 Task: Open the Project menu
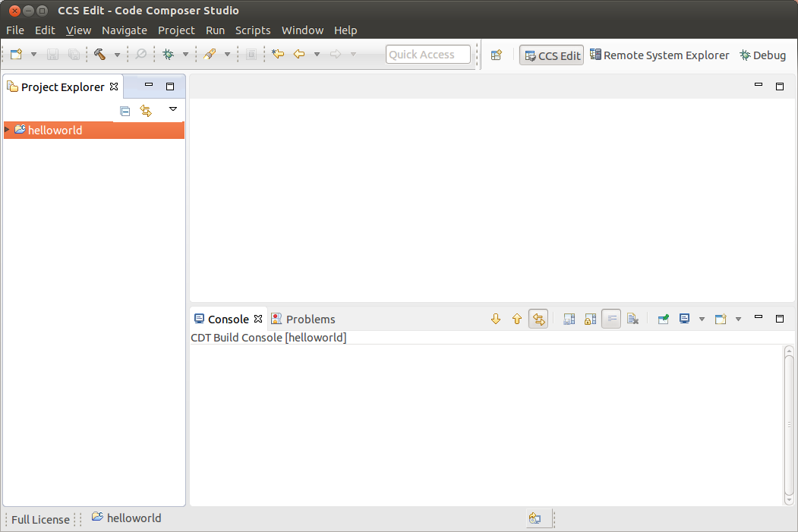point(176,30)
